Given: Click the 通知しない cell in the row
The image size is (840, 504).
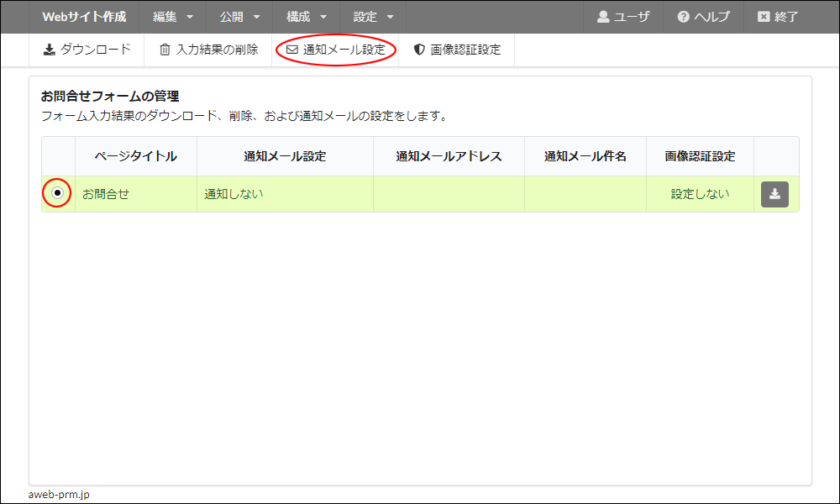Looking at the screenshot, I should point(234,194).
